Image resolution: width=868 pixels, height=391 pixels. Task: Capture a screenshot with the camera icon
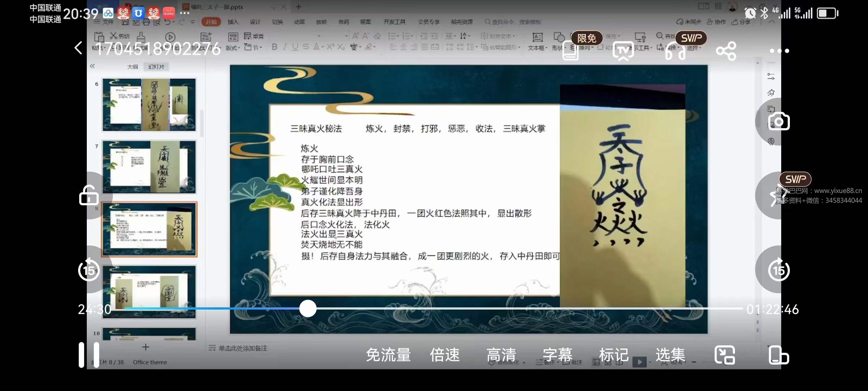coord(779,121)
